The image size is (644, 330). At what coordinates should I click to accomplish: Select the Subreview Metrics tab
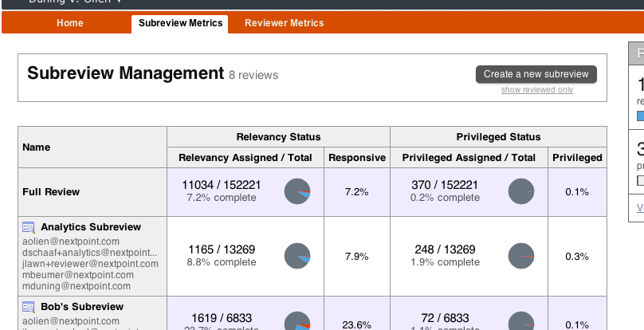point(180,23)
